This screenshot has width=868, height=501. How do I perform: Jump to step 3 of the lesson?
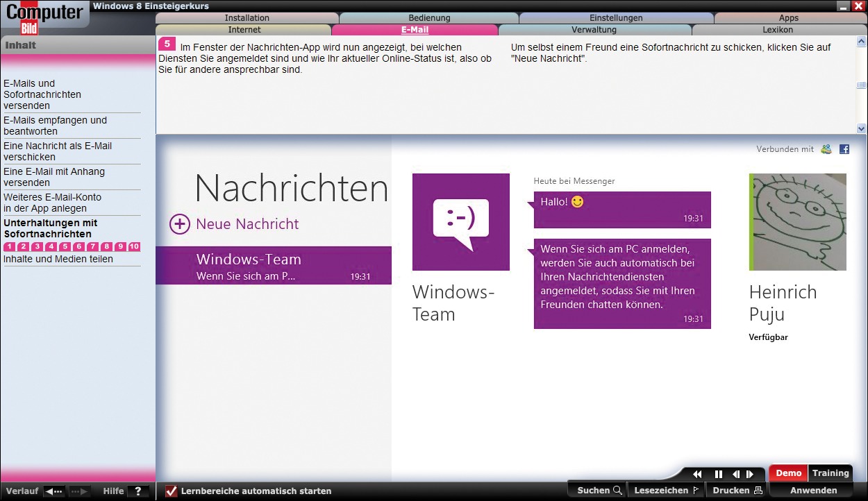point(37,246)
